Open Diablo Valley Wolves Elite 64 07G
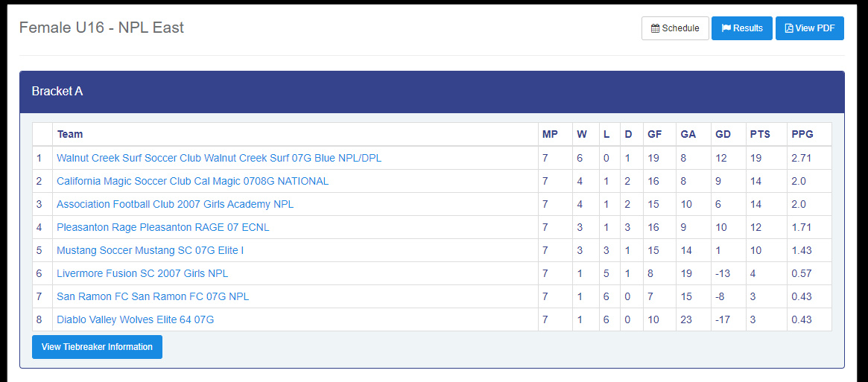This screenshot has width=868, height=382. tap(135, 319)
